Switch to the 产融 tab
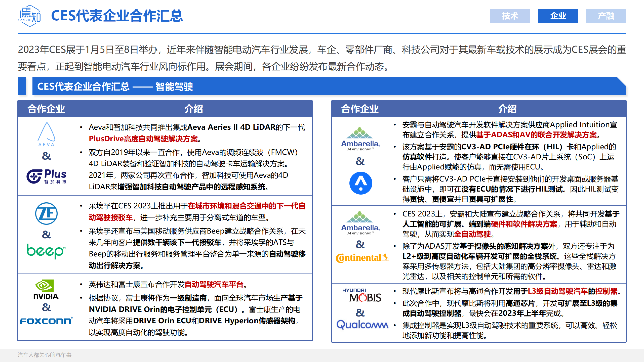The image size is (644, 362). (x=606, y=16)
